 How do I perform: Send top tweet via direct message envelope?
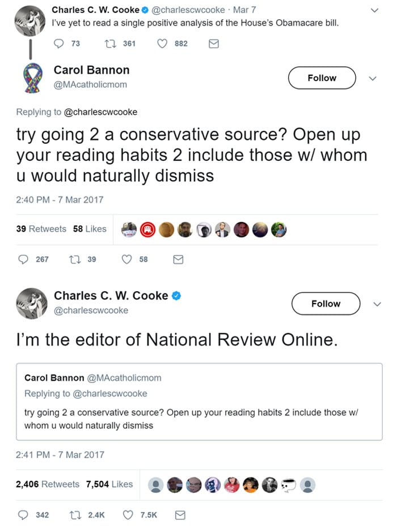214,44
